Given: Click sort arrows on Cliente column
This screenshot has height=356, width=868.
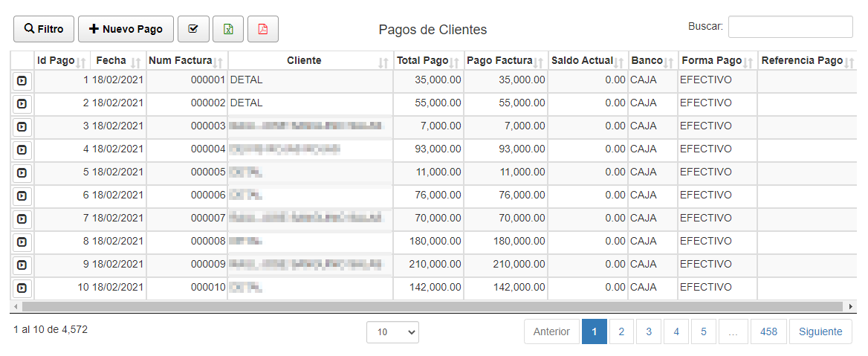Looking at the screenshot, I should click(x=383, y=62).
